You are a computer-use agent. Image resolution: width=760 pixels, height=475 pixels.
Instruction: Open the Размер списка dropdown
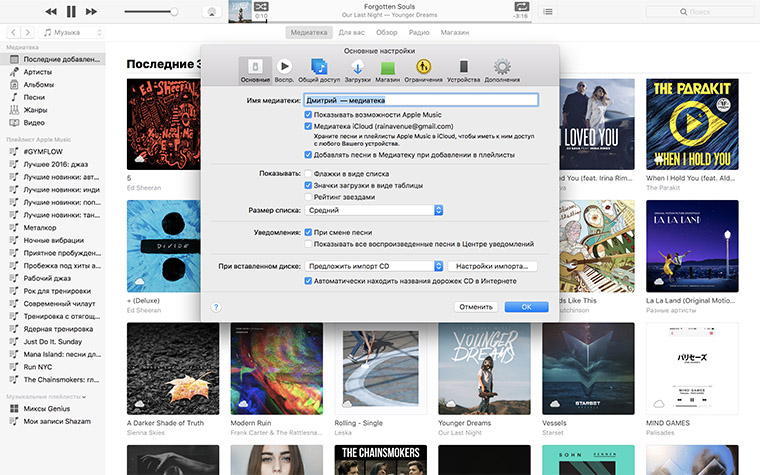click(374, 210)
